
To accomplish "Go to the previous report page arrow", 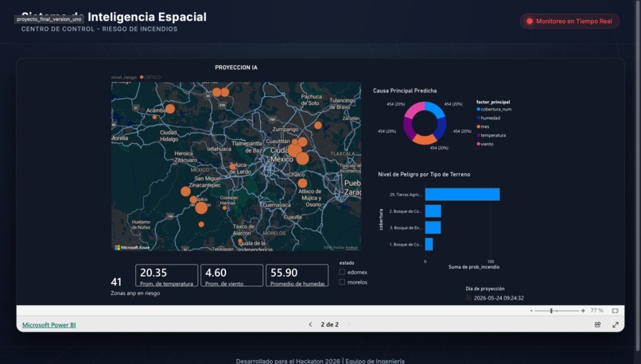I will pos(310,324).
